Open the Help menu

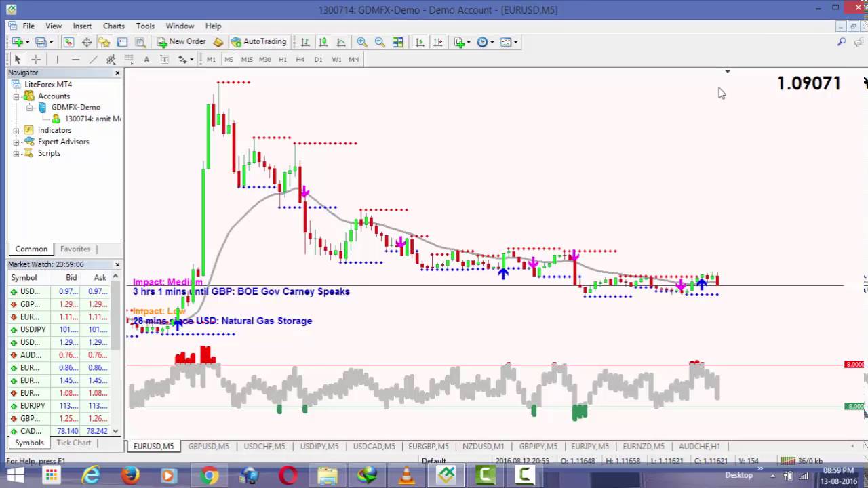tap(214, 26)
